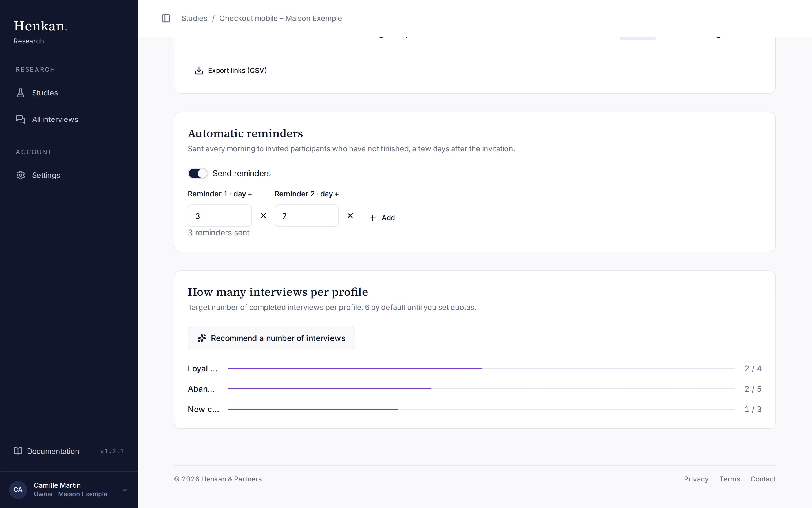Screen dimensions: 812x508
Task: Click Export links (CSV) button
Action: (x=231, y=71)
